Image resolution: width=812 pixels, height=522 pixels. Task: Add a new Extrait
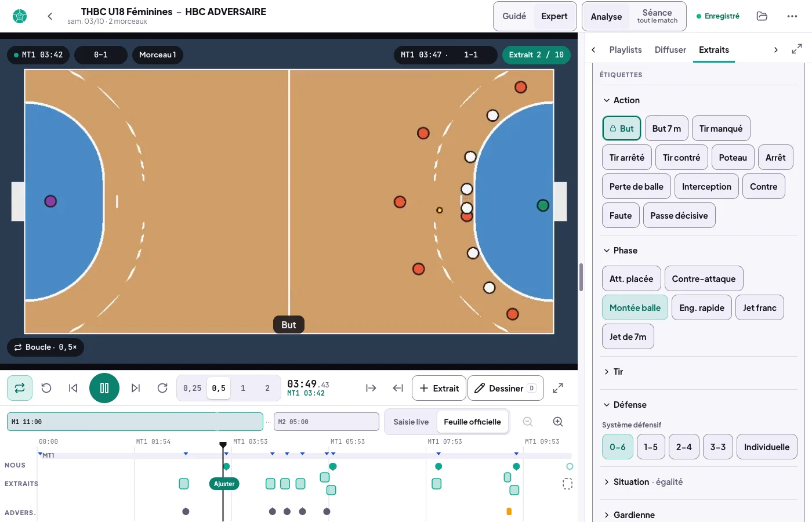coord(439,388)
